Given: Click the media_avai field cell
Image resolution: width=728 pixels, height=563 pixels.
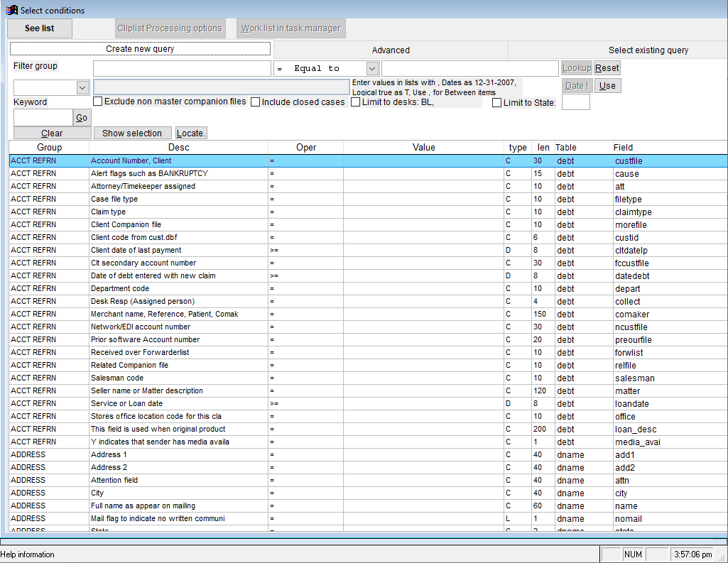Looking at the screenshot, I should tap(670, 442).
